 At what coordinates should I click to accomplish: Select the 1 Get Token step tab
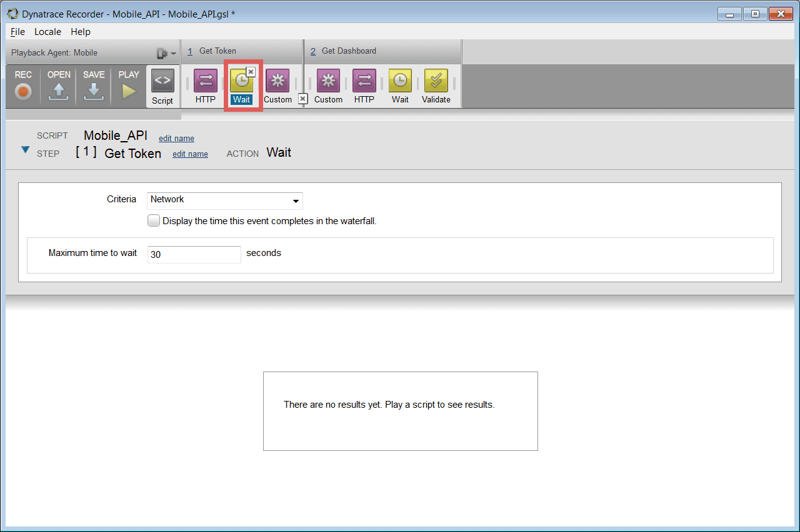click(x=242, y=51)
